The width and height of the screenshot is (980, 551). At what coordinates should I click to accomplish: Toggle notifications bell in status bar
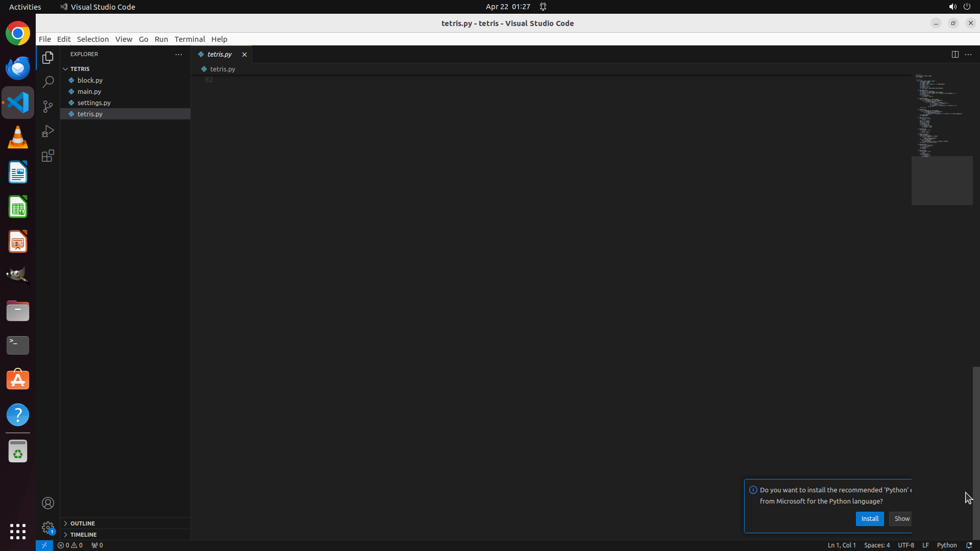(969, 545)
